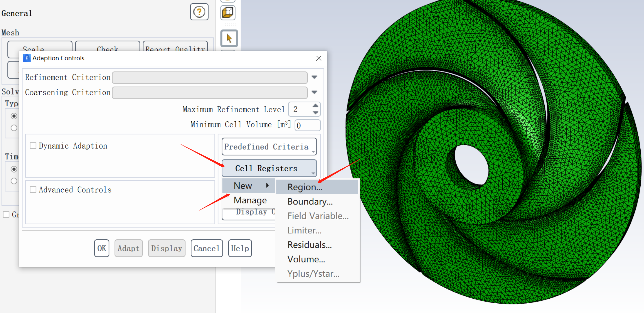The width and height of the screenshot is (644, 313).
Task: Choose Region... from the New submenu
Action: (305, 187)
